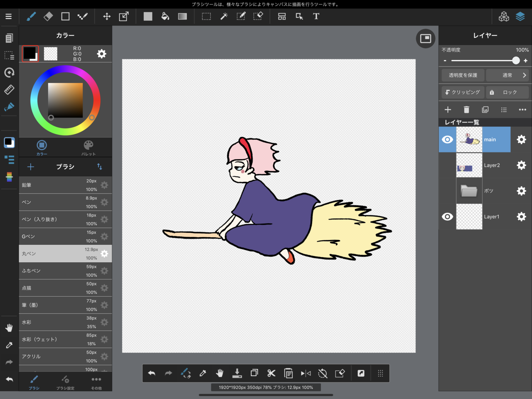
Task: Delete layer with trash icon
Action: coord(466,110)
